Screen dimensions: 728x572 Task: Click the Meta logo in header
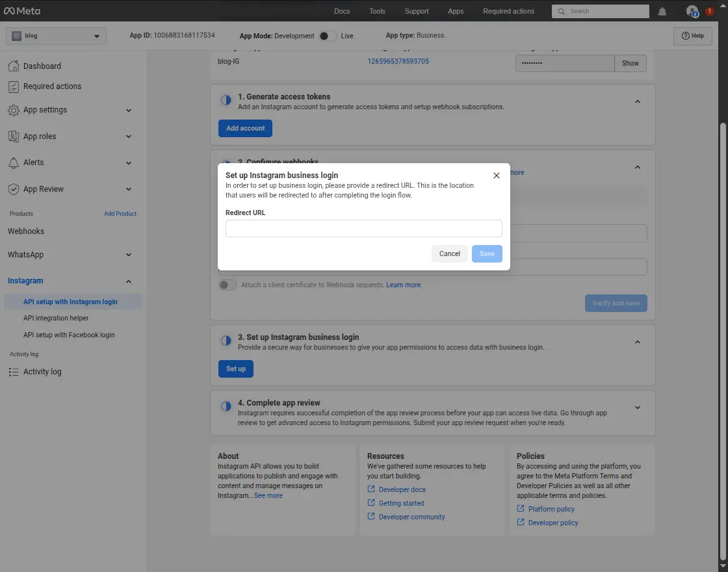click(x=22, y=11)
